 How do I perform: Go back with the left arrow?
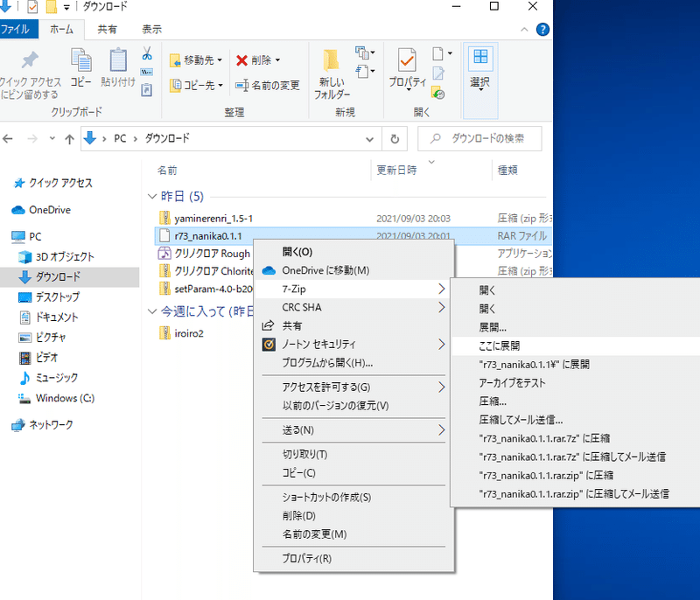pyautogui.click(x=8, y=139)
